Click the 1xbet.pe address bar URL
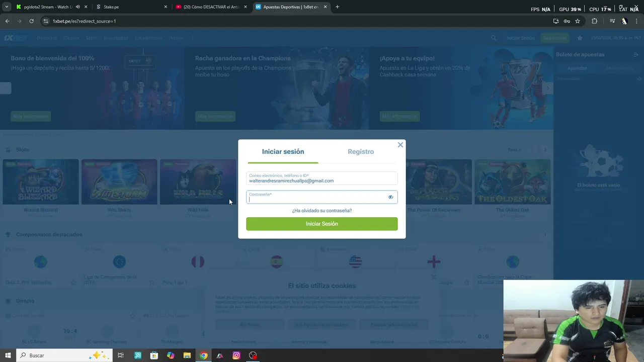Viewport: 644px width, 362px height. click(84, 21)
